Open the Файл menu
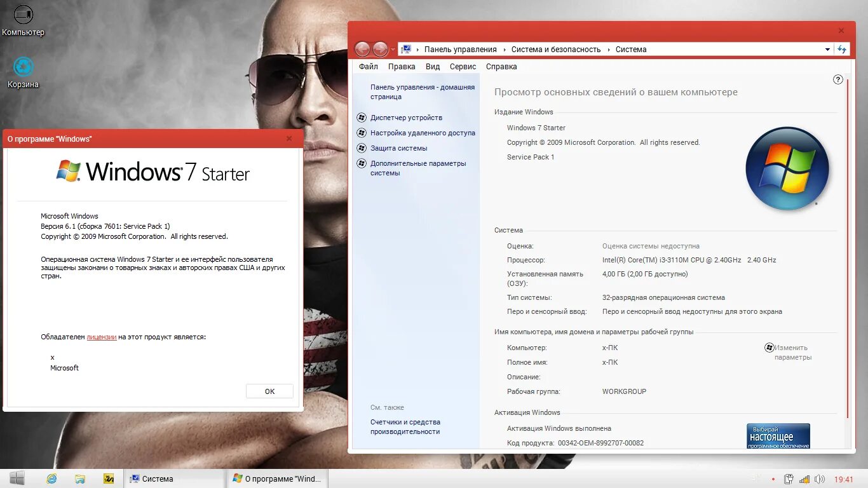Viewport: 868px width, 488px height. click(368, 67)
